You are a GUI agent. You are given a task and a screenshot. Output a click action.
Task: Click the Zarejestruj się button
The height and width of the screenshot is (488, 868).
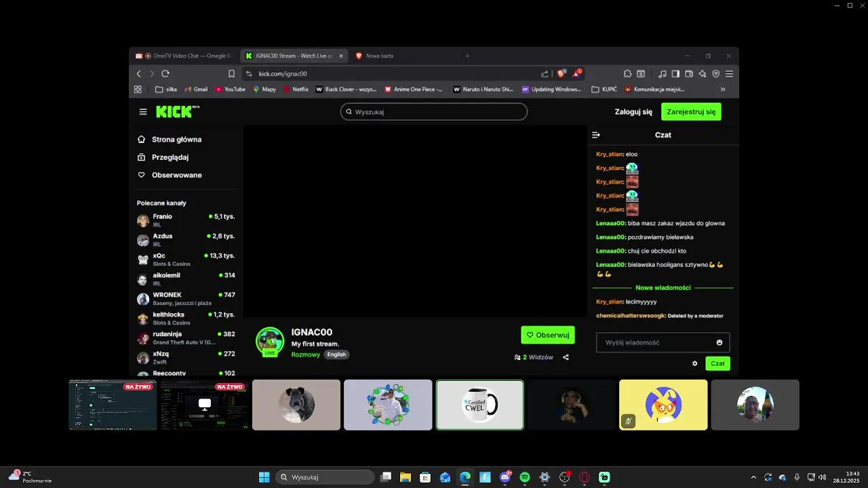(691, 112)
